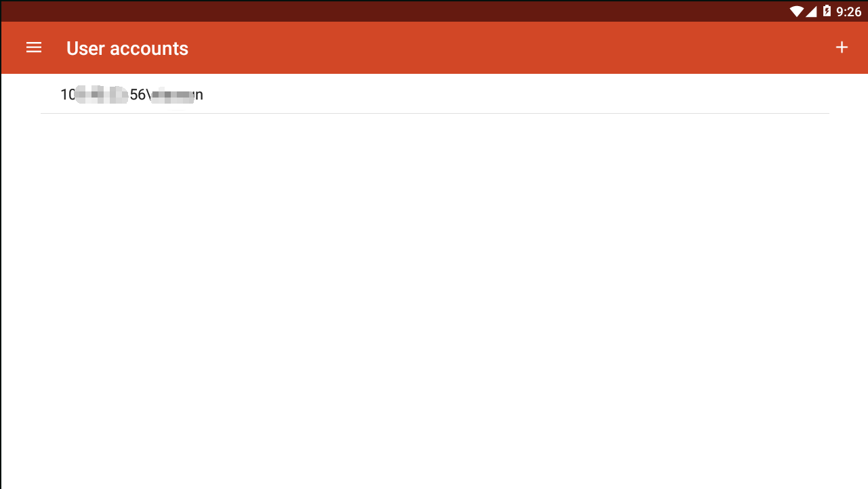Open the saved account entry starting with 10
Image resolution: width=868 pixels, height=489 pixels.
pos(434,95)
